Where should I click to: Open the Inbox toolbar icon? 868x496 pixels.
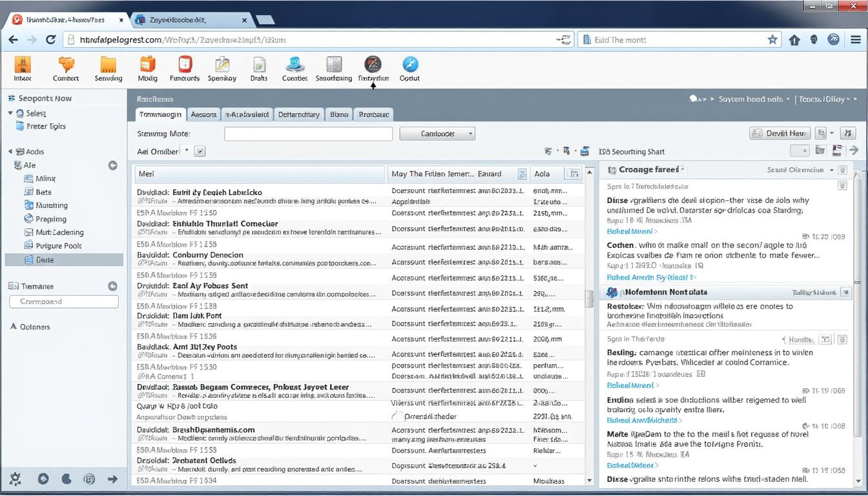coord(23,65)
